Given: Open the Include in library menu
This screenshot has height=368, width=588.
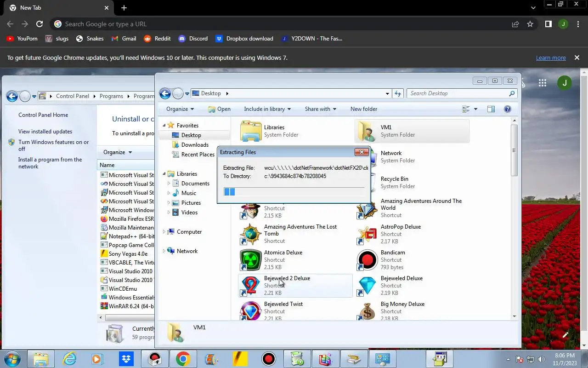Looking at the screenshot, I should coord(267,109).
